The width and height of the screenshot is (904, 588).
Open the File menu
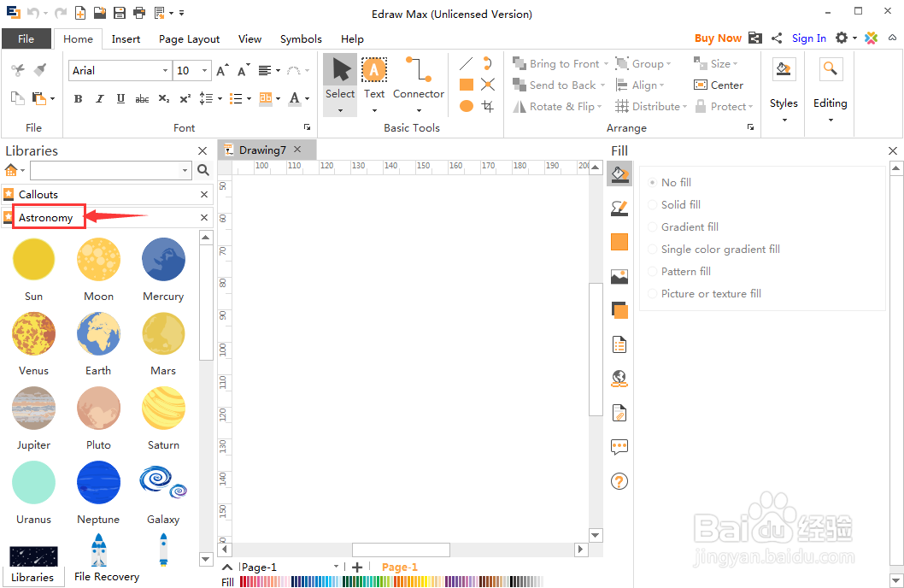(26, 38)
